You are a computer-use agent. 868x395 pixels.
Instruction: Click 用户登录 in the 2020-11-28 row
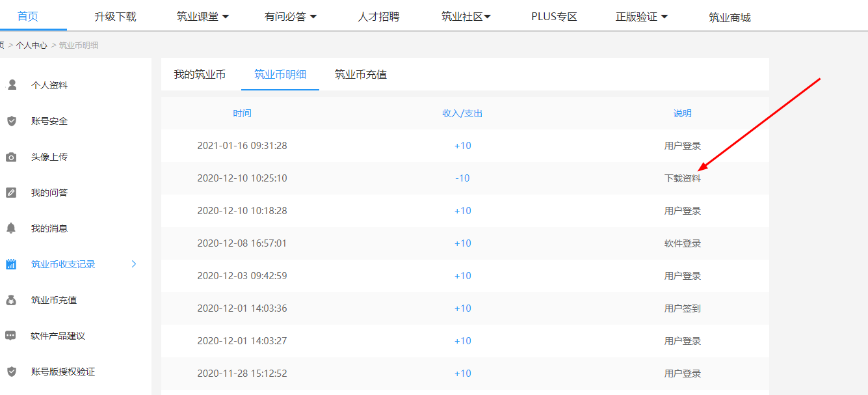[683, 374]
